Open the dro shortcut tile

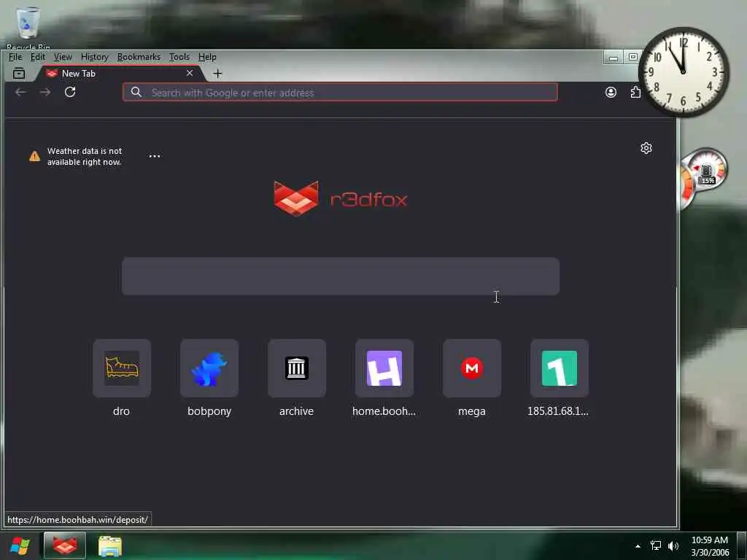[122, 368]
